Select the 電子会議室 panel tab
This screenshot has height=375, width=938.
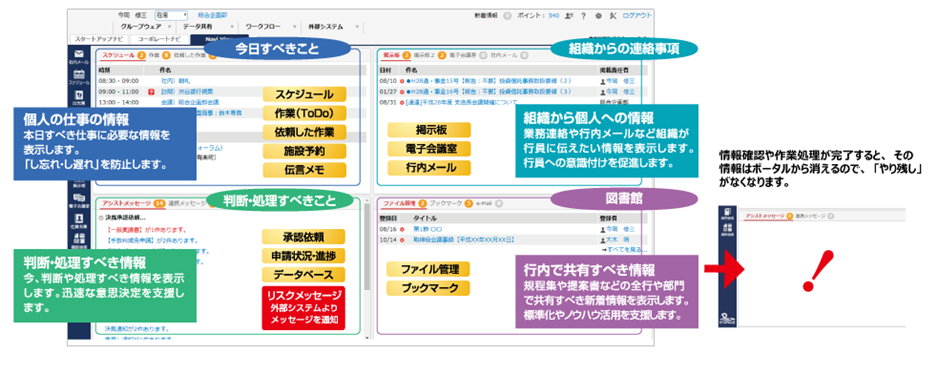tap(462, 55)
